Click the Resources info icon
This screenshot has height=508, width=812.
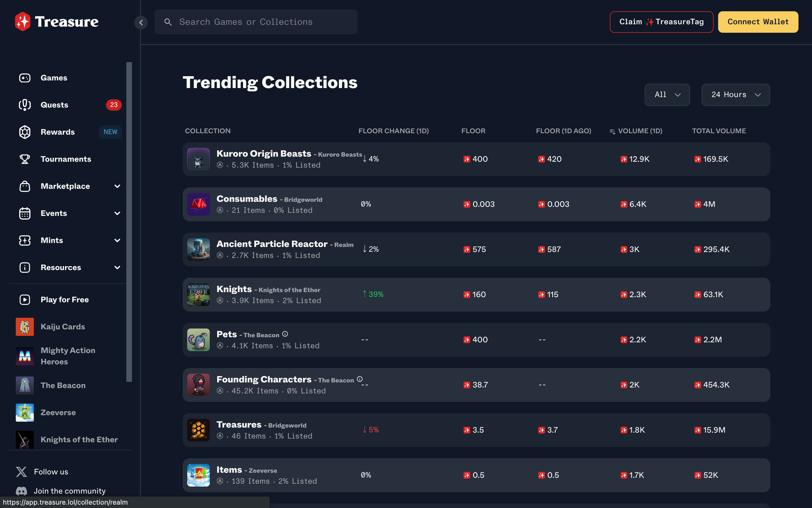tap(25, 268)
